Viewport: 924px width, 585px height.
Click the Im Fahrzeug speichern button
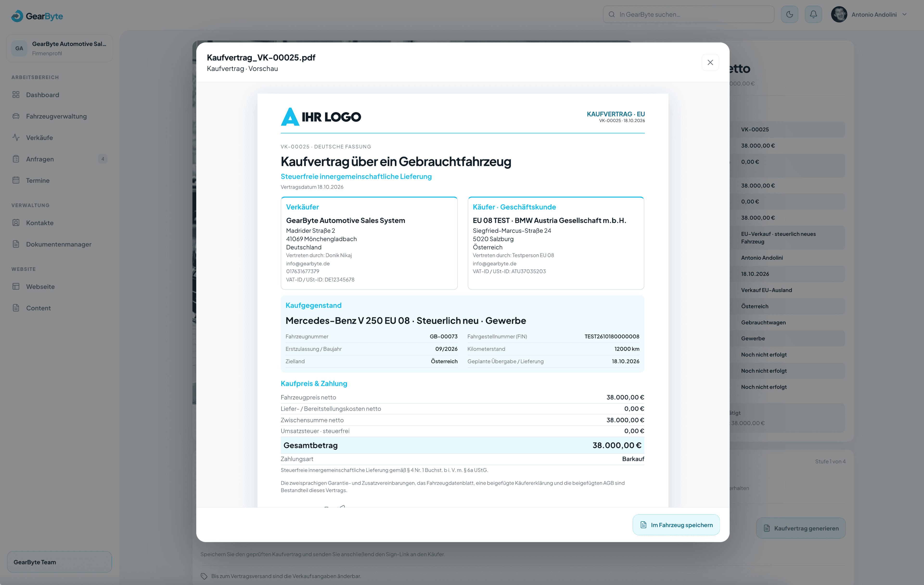676,525
